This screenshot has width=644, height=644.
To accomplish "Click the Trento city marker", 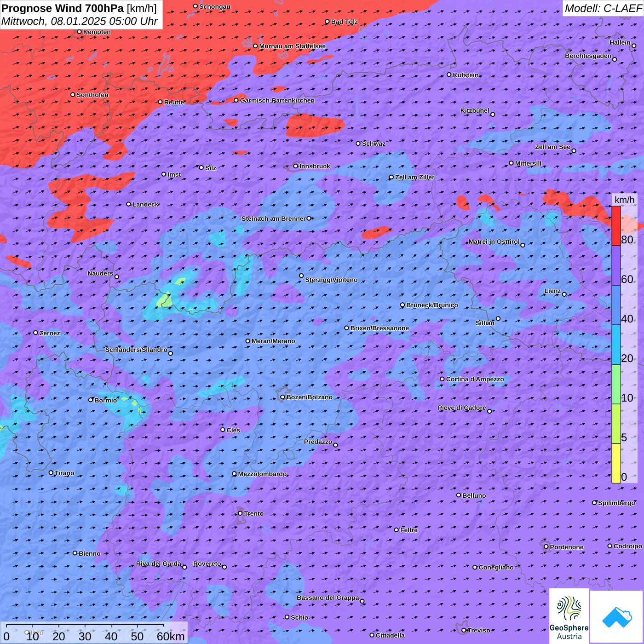I will 240,513.
